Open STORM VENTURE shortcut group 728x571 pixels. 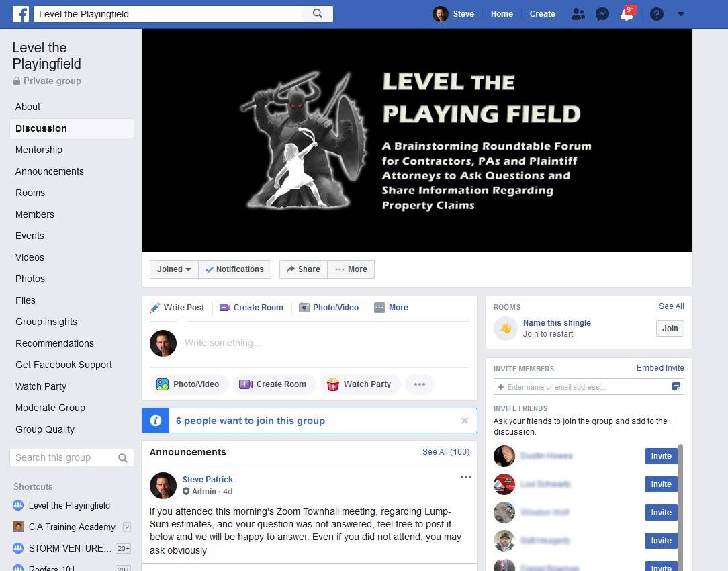click(70, 548)
